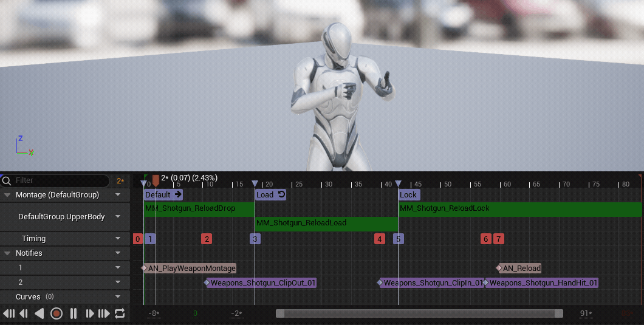Open the Curves track dropdown menu

tap(118, 297)
